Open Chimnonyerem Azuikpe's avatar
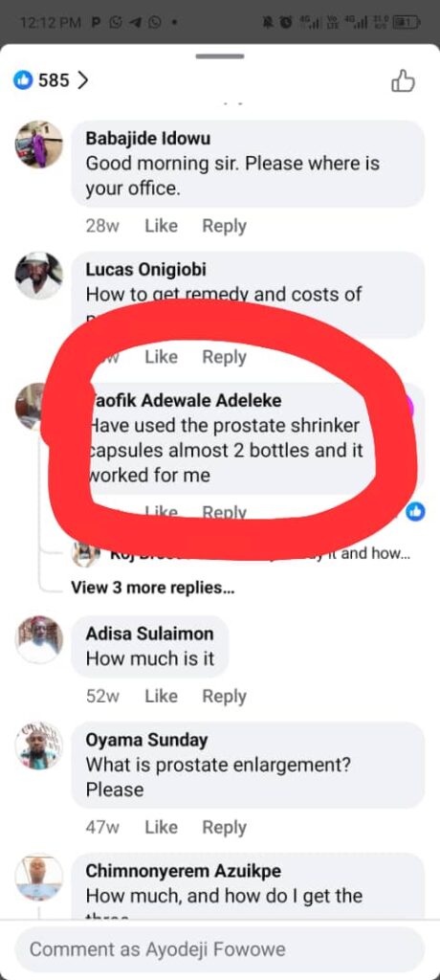440x980 pixels. coord(39,877)
